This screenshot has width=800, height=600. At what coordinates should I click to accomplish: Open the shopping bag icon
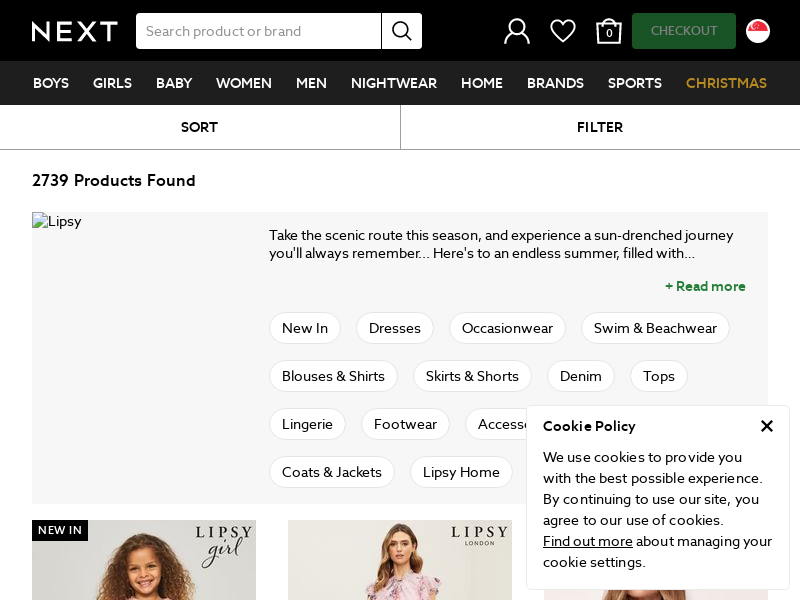click(609, 31)
